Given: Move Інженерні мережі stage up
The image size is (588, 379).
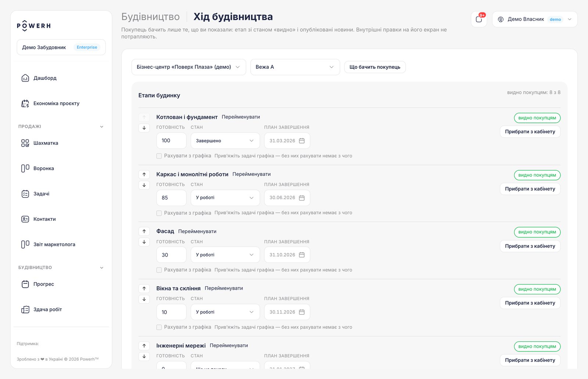Looking at the screenshot, I should 144,346.
